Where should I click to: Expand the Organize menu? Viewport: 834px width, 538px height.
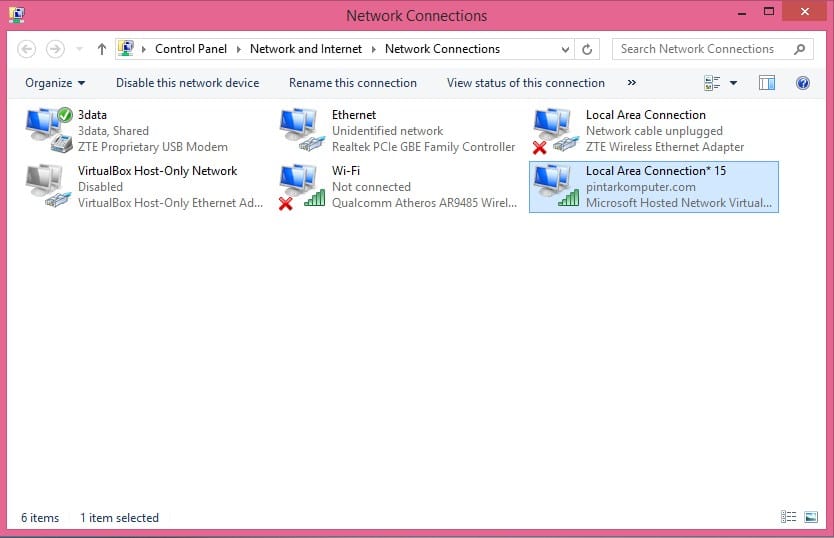point(55,82)
